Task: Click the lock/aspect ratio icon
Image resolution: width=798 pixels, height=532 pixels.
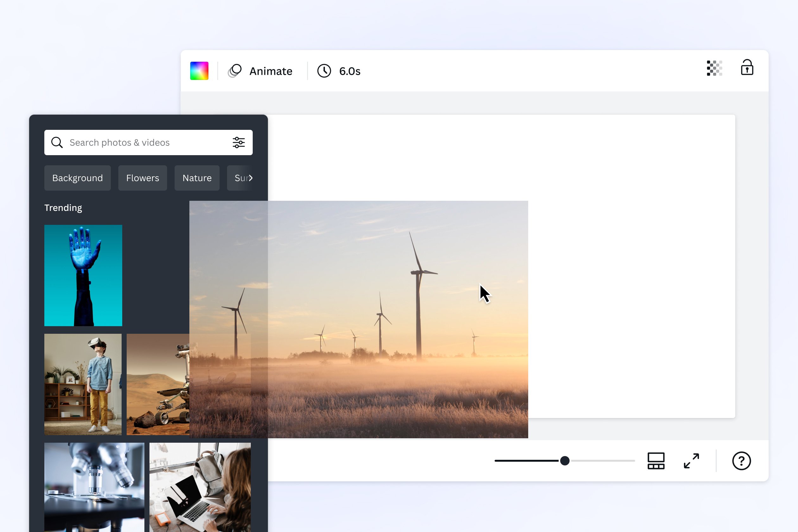Action: pyautogui.click(x=746, y=70)
